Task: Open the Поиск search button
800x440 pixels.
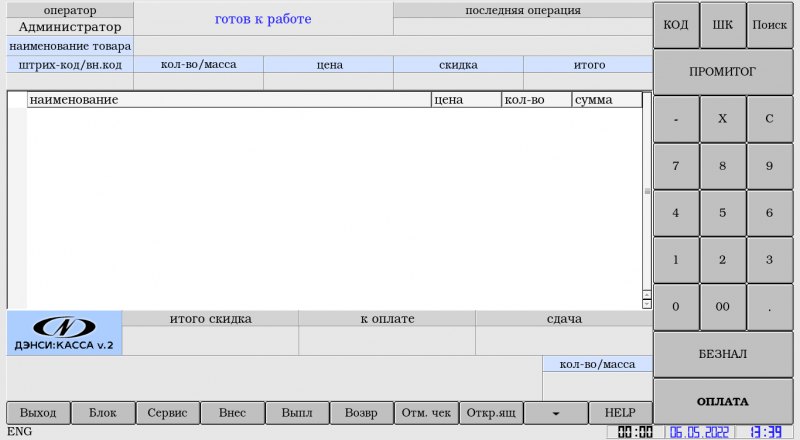Action: click(x=769, y=25)
